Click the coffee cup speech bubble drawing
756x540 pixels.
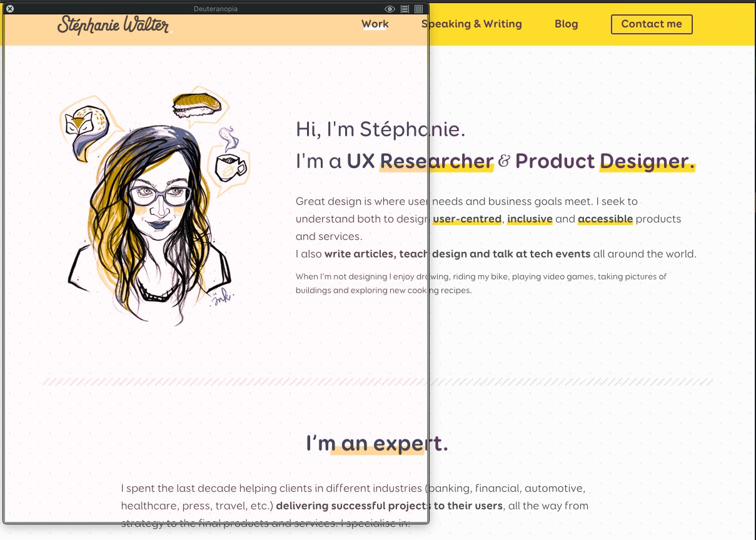coord(229,161)
